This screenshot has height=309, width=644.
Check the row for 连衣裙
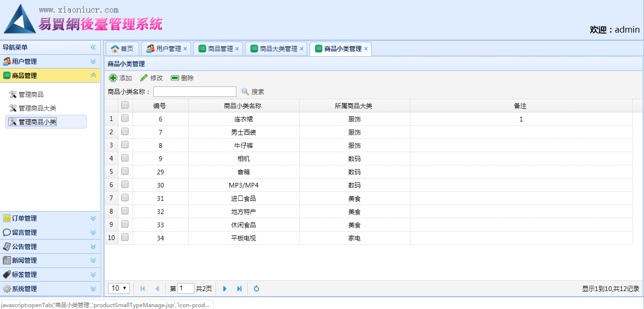125,119
